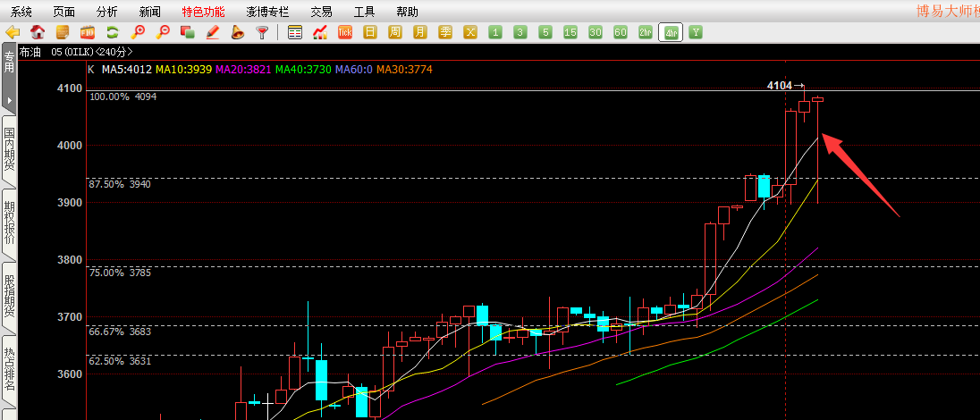Image resolution: width=980 pixels, height=420 pixels.
Task: Open the 国内期货 side tab
Action: point(9,149)
